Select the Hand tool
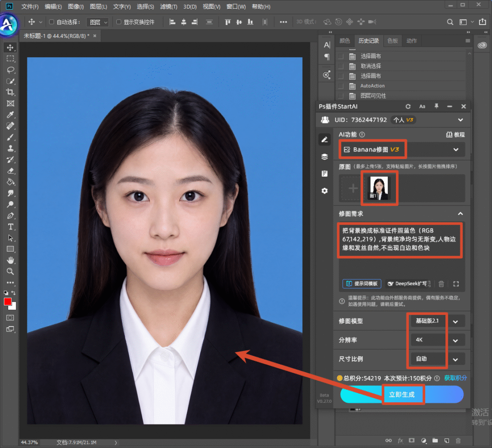Screen dimensions: 492x448 (x=11, y=260)
